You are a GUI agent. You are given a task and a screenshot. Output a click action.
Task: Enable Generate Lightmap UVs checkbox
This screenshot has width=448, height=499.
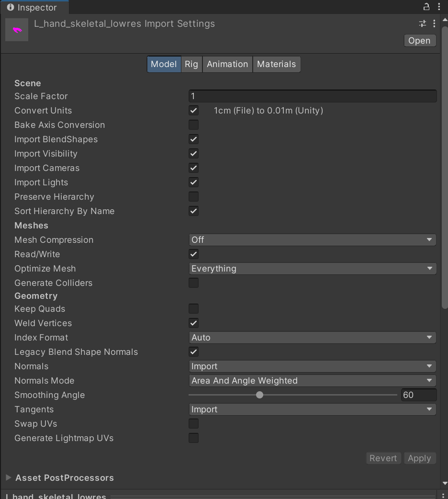point(193,438)
